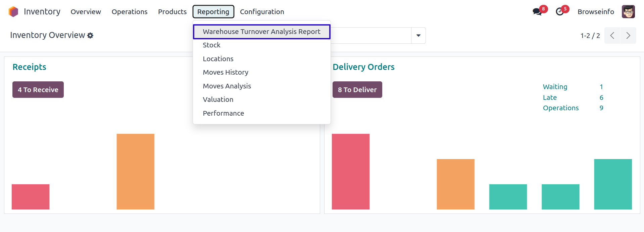
Task: Expand the search options dropdown arrow
Action: (418, 36)
